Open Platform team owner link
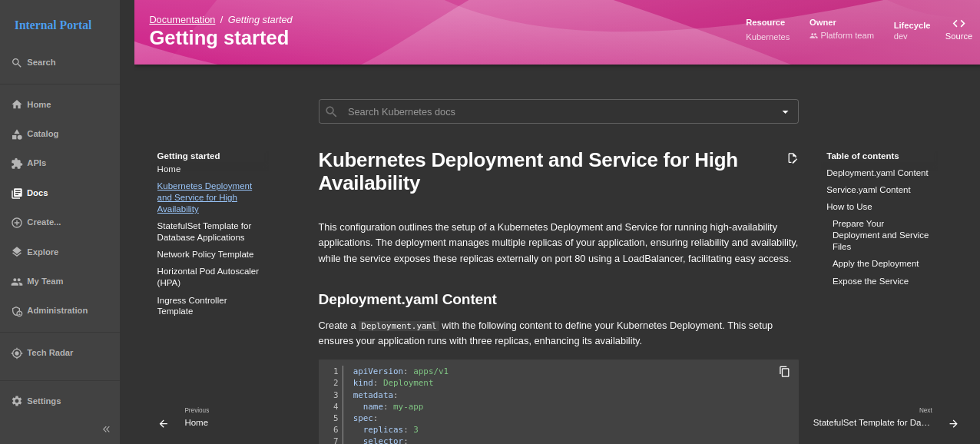The height and width of the screenshot is (444, 980). [846, 35]
